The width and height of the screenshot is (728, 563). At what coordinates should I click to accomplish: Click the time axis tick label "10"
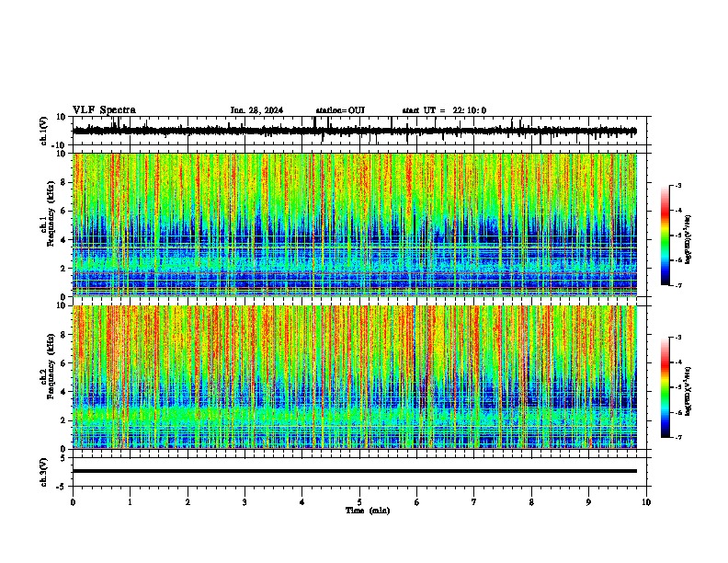(x=646, y=502)
